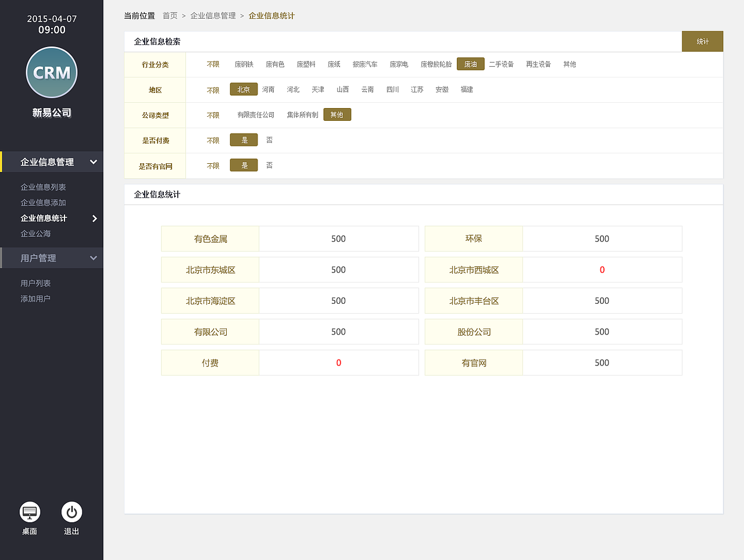
Task: Select 废钢铁 in the industry filter
Action: tap(244, 64)
